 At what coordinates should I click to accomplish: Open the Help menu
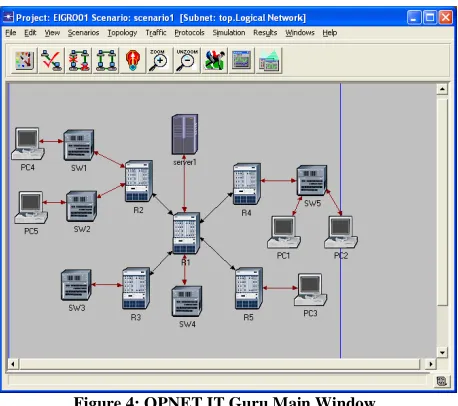[330, 33]
